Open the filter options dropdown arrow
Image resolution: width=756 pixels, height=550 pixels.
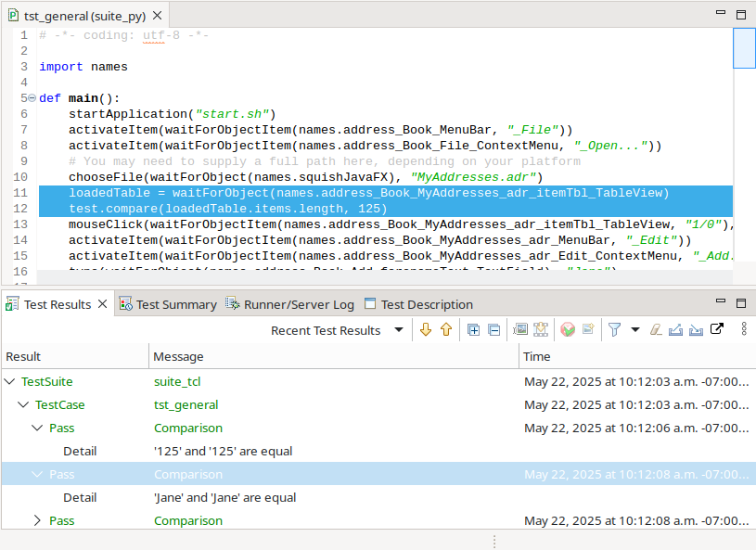tap(635, 330)
